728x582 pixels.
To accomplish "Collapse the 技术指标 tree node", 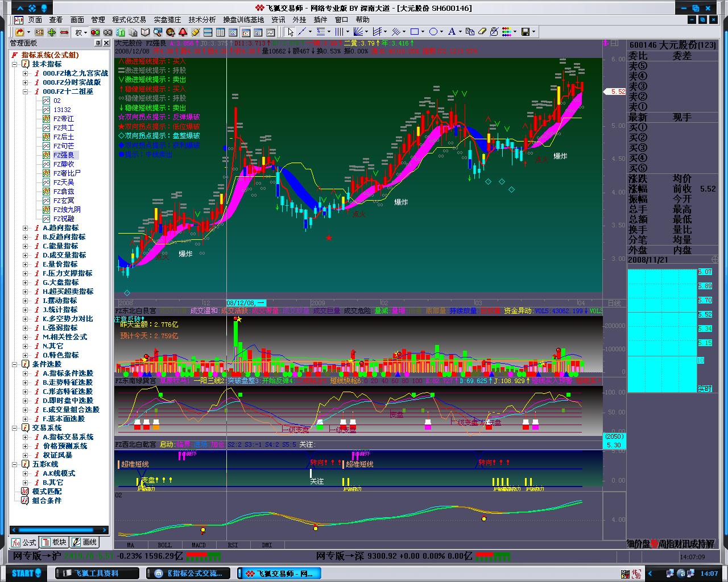I will click(15, 64).
